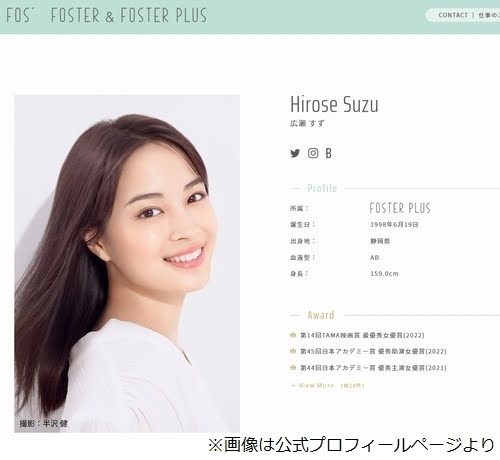The image size is (500, 460).
Task: Click the FOSTER & FOSTER PLUS header title
Action: pyautogui.click(x=129, y=15)
